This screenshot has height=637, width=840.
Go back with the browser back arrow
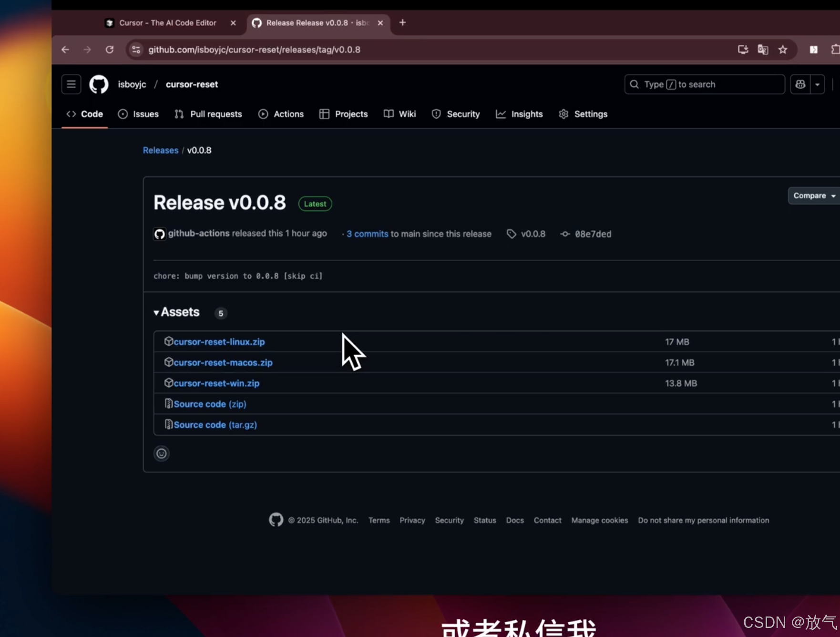pos(65,50)
